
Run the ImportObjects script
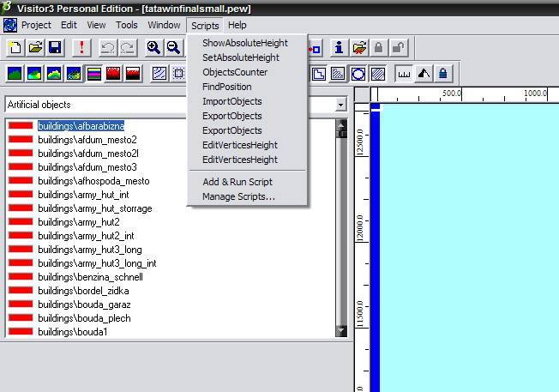pyautogui.click(x=232, y=102)
